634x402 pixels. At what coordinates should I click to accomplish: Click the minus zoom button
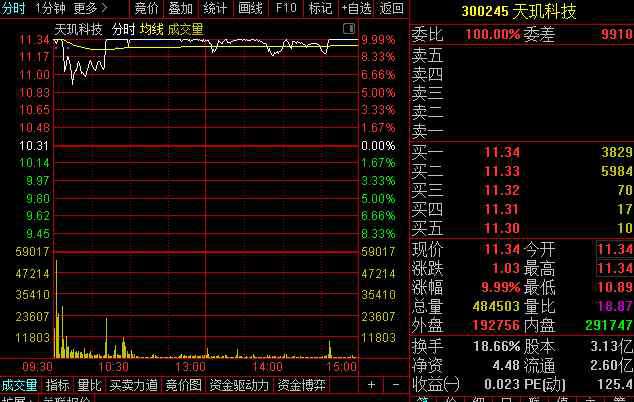point(396,385)
